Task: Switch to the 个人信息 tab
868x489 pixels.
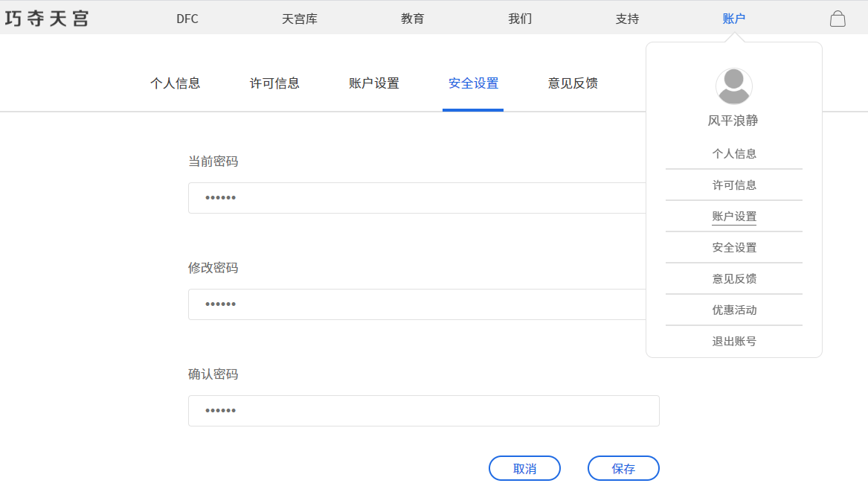Action: coord(175,83)
